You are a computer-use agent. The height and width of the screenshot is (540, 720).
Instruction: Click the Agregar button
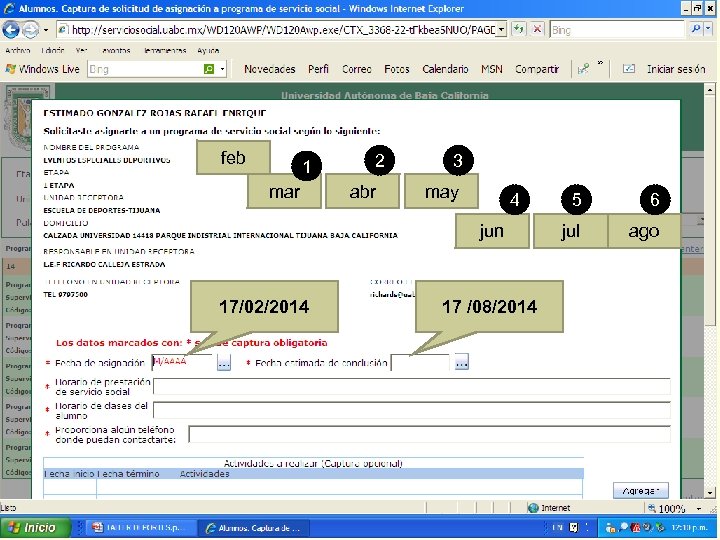point(641,490)
